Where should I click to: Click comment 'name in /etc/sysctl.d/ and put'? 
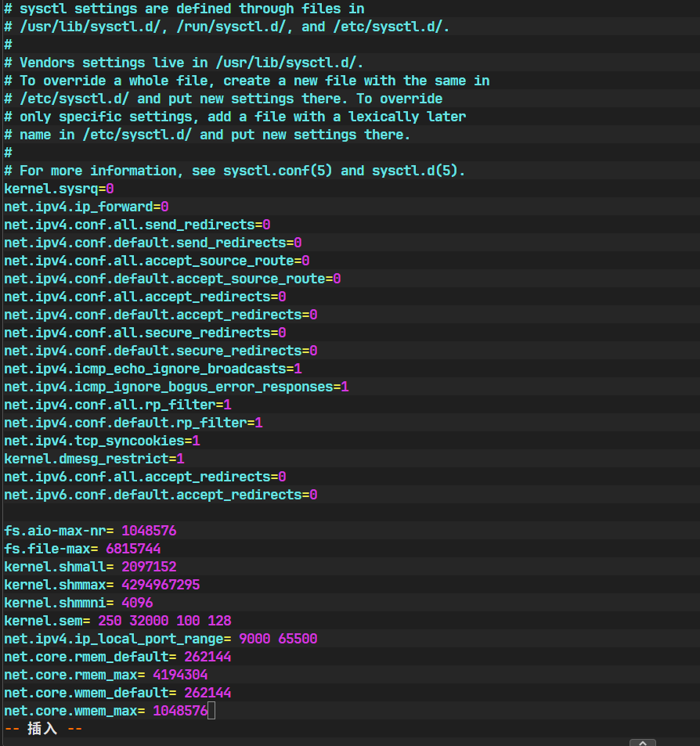pyautogui.click(x=207, y=135)
